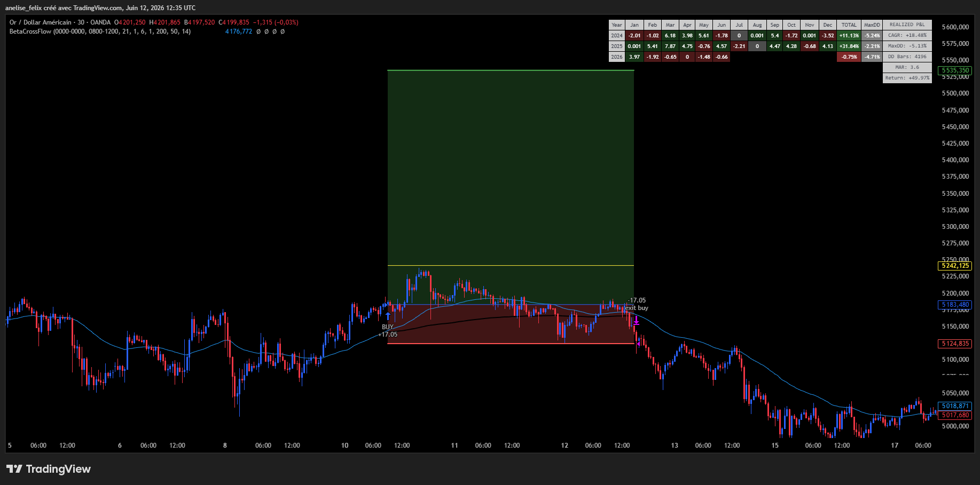
Task: Click the 2026 year row label
Action: click(617, 57)
